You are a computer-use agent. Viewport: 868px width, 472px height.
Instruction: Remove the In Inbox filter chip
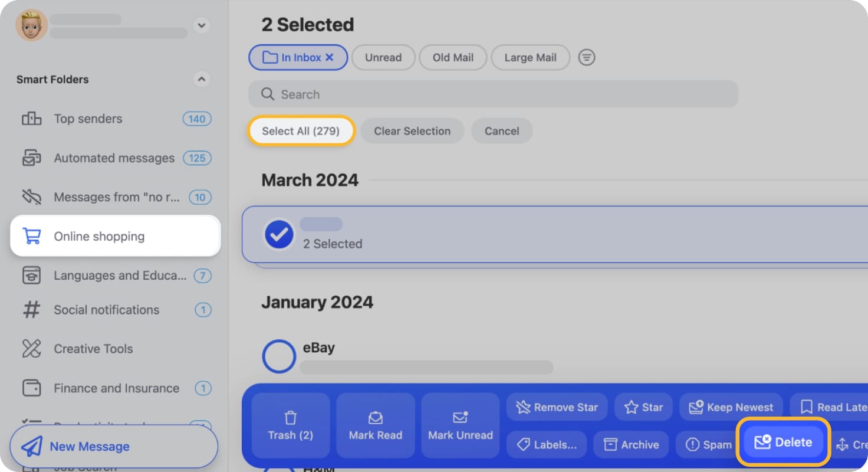click(x=330, y=57)
